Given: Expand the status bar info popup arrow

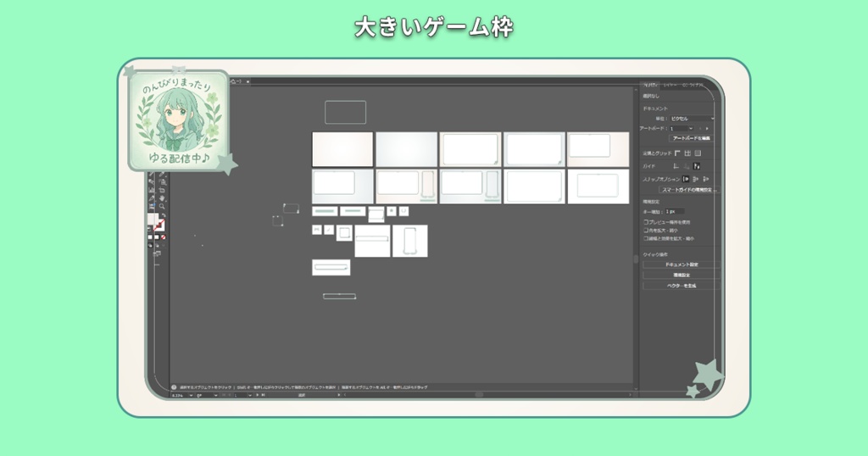Looking at the screenshot, I should [x=339, y=395].
